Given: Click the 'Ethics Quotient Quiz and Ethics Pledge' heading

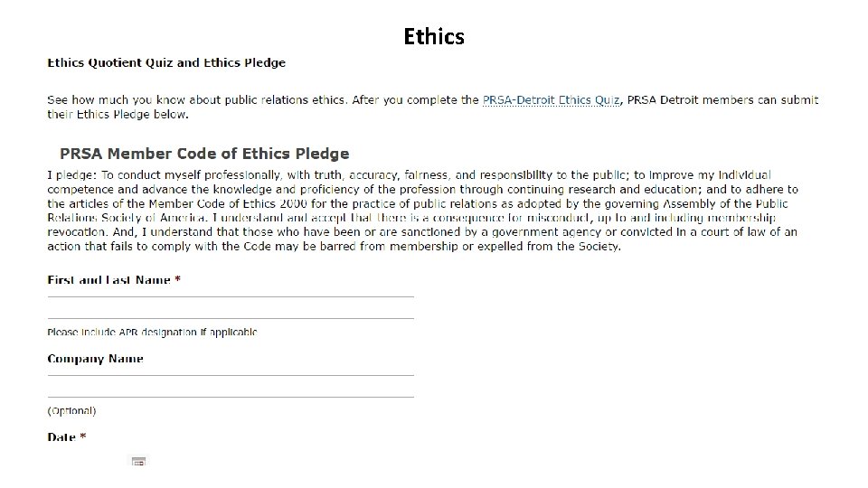Looking at the screenshot, I should (x=166, y=62).
